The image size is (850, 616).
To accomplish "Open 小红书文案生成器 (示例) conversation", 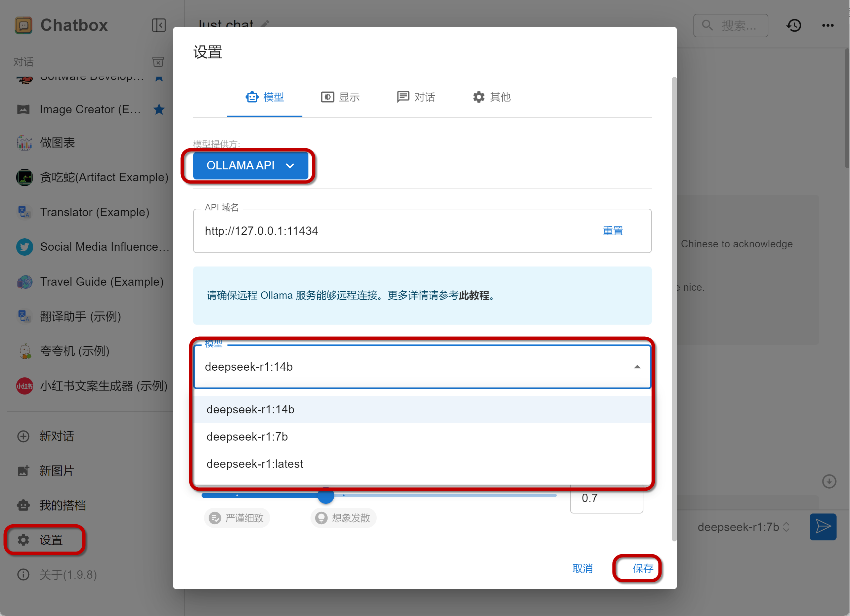I will 92,386.
